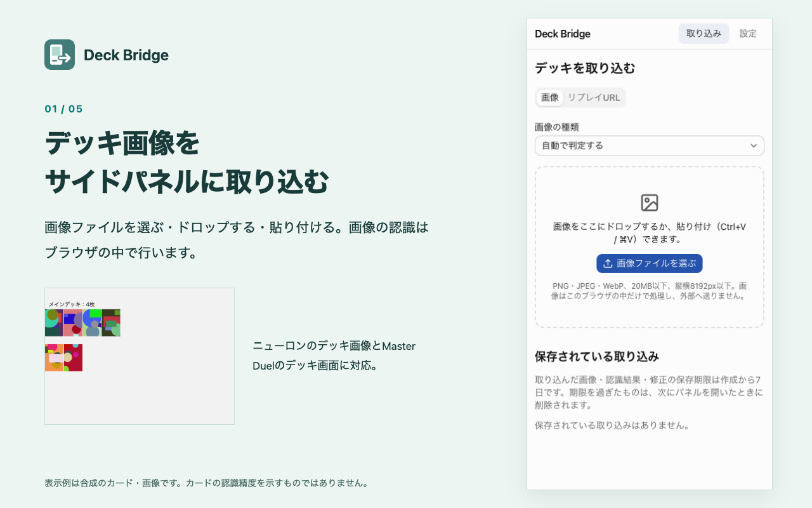Screen dimensions: 812x508
Task: Click the '01 / 05' slide counter
Action: (63, 109)
